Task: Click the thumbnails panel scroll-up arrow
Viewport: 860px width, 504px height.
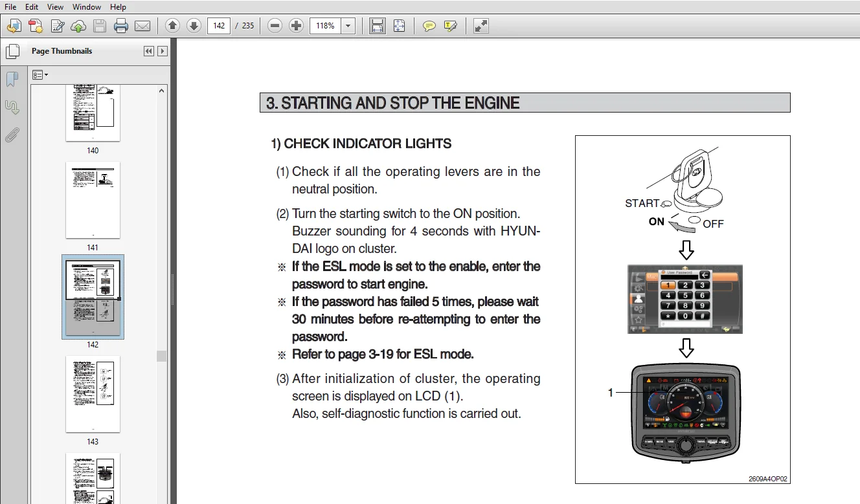Action: tap(162, 91)
